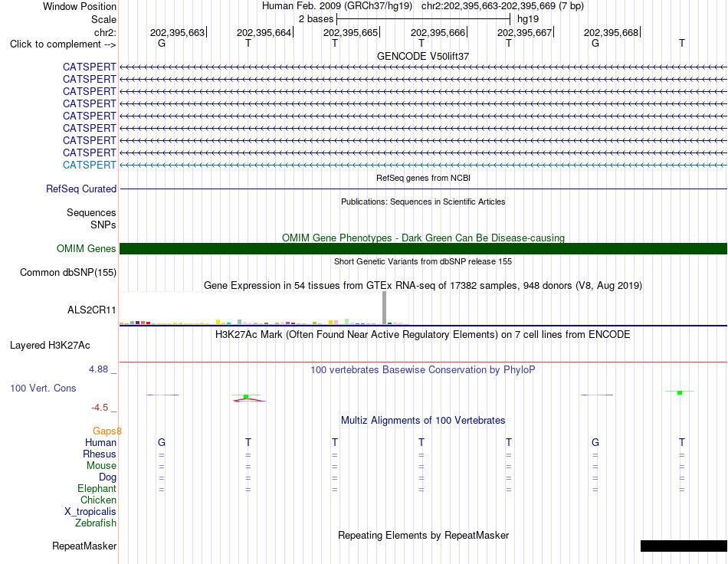728x564 pixels.
Task: Click 'Repeating Elements by RepeatMasker' title
Action: [423, 535]
